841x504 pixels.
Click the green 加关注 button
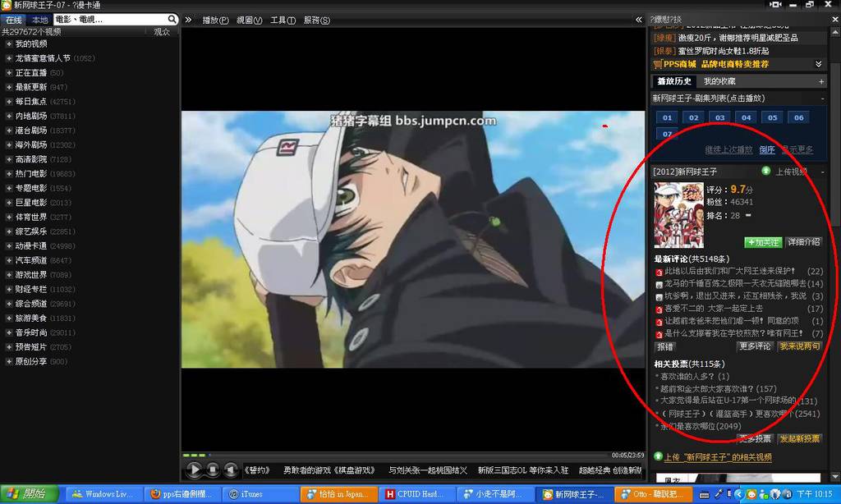[763, 242]
